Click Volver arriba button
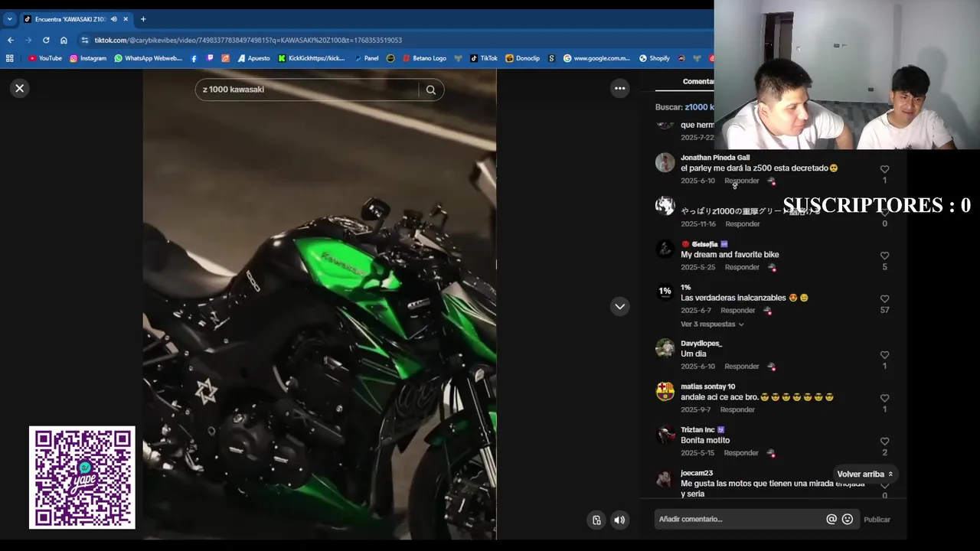The height and width of the screenshot is (551, 980). tap(864, 474)
